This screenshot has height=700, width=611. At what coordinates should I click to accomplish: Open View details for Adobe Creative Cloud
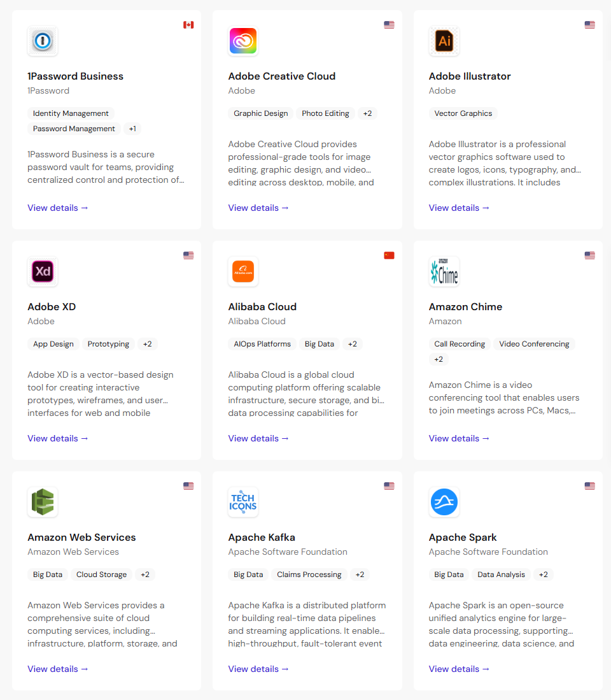[258, 208]
